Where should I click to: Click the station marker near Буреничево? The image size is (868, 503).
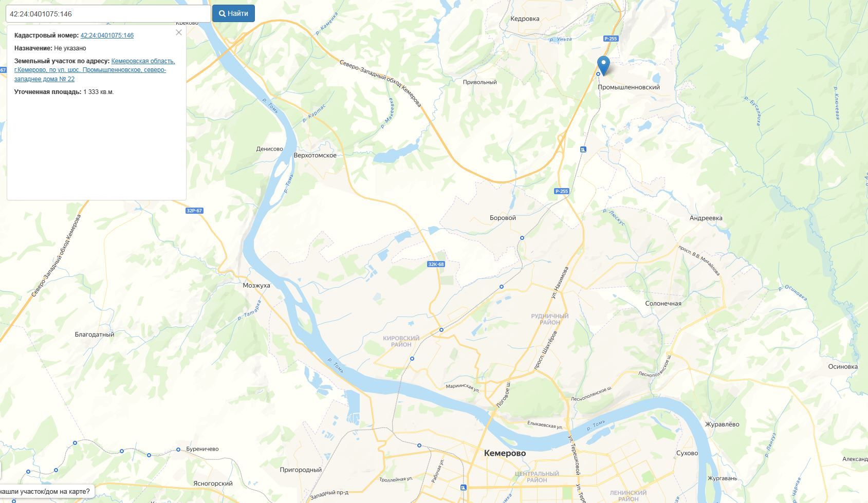178,450
